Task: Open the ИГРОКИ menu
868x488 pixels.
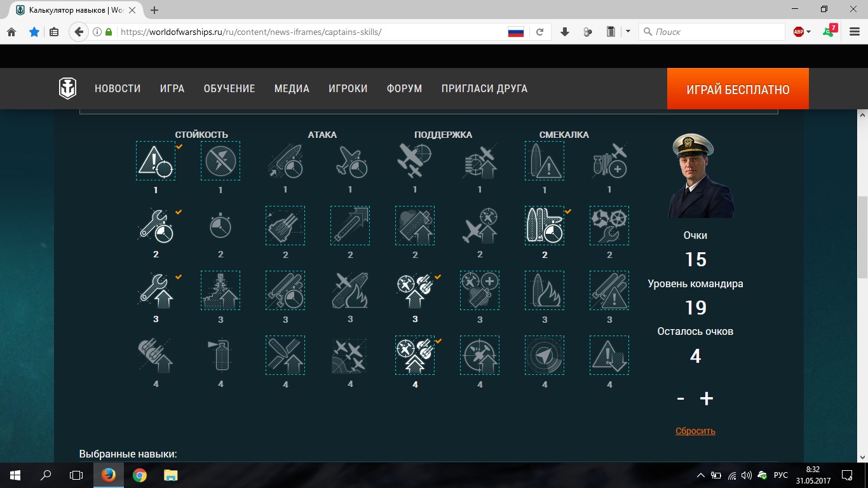Action: pos(348,89)
